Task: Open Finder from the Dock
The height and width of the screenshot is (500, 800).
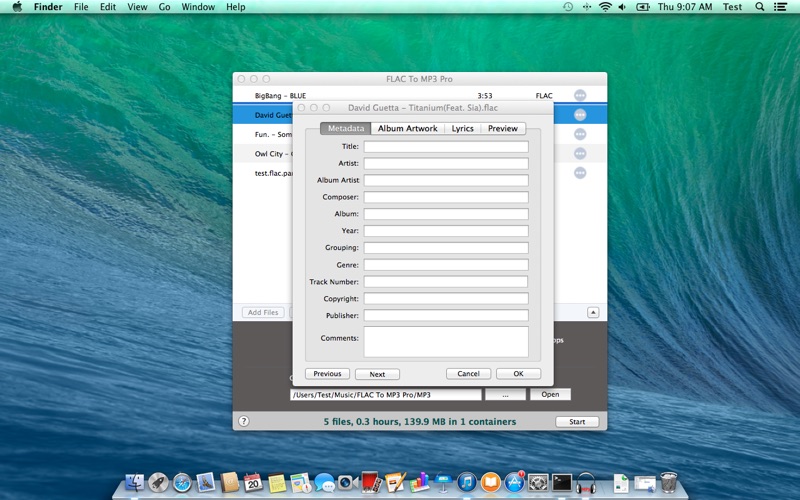Action: click(135, 482)
